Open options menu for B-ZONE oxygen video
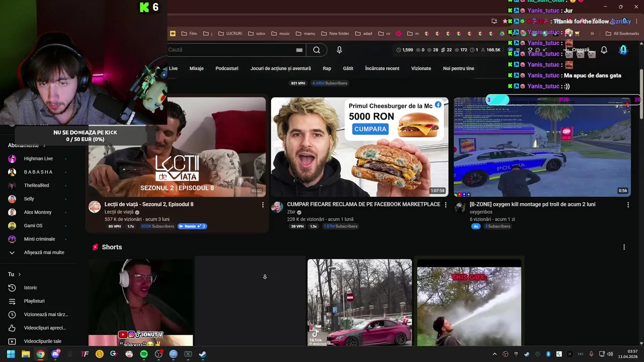This screenshot has width=644, height=362. pos(628,205)
